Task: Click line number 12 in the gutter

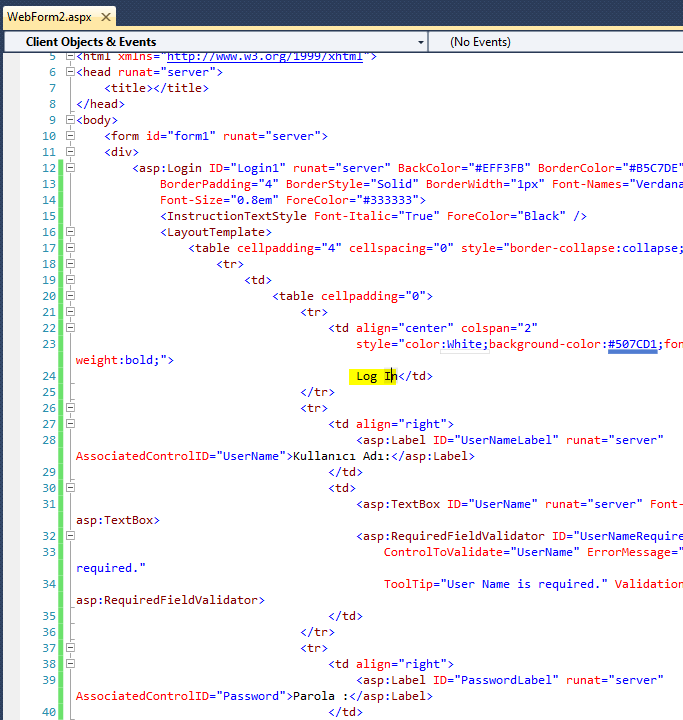Action: coord(49,168)
